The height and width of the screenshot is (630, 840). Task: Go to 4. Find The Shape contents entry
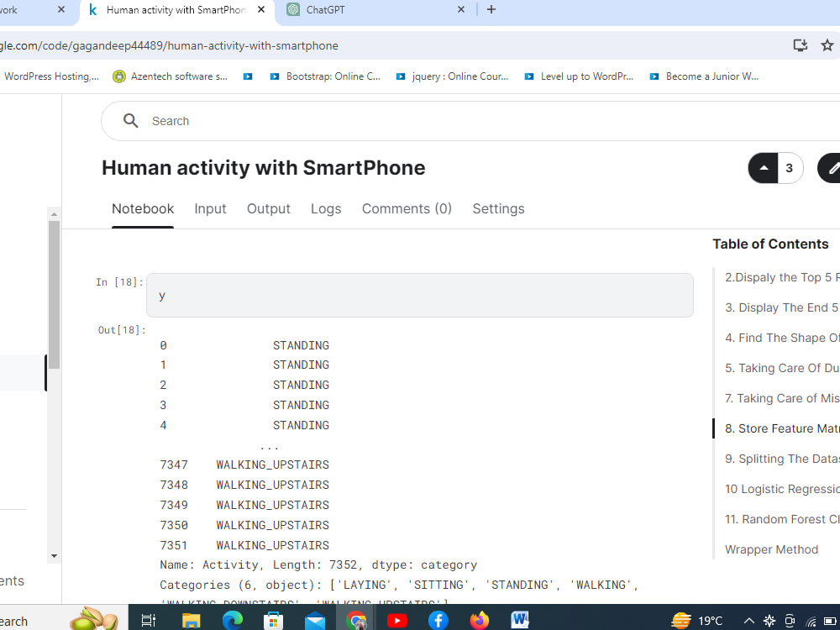781,338
